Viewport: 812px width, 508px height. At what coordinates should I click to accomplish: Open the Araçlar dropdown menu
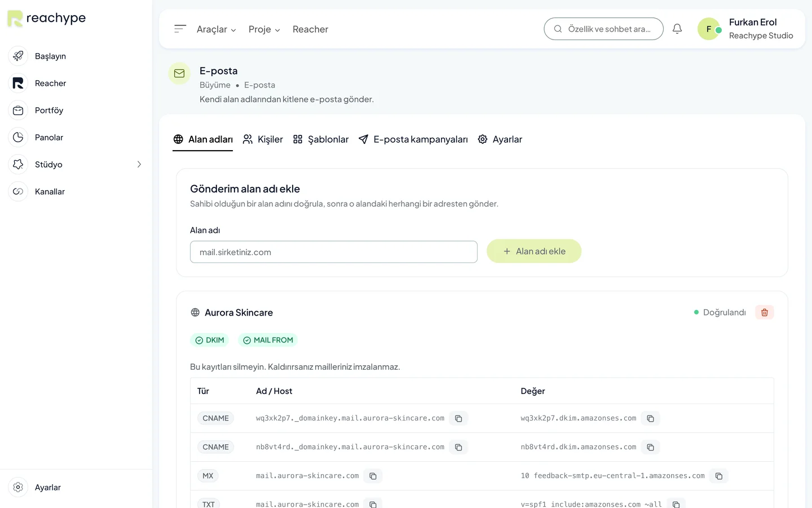tap(217, 29)
